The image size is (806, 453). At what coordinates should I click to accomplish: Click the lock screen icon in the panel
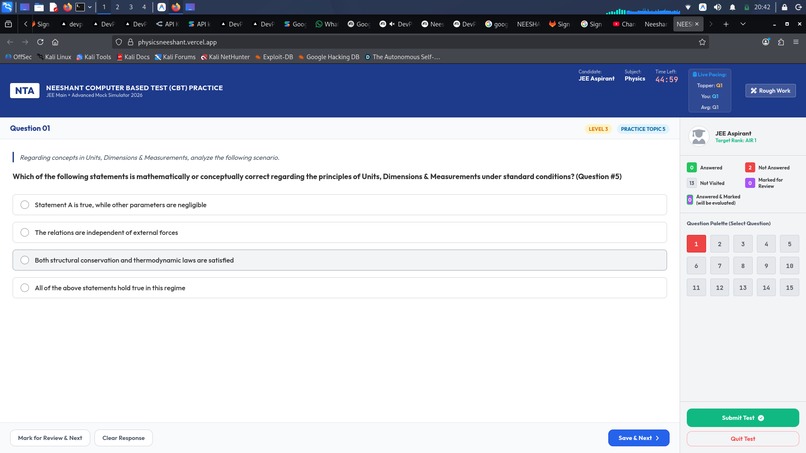click(x=784, y=7)
